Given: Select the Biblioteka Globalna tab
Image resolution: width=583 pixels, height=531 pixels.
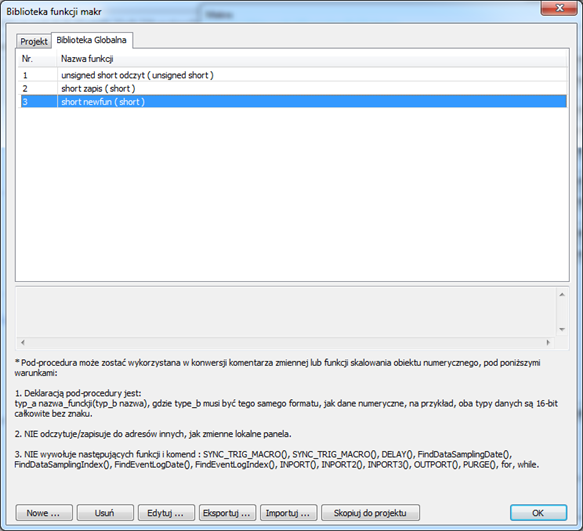Looking at the screenshot, I should coord(91,40).
